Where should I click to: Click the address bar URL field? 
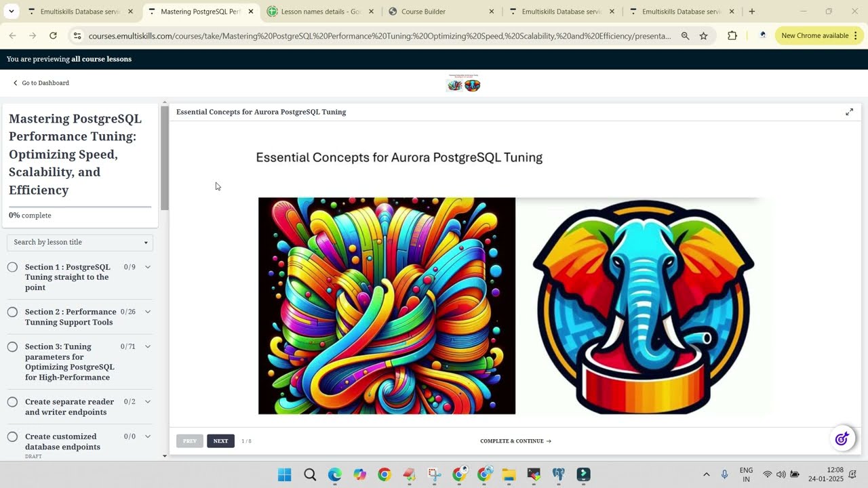point(380,36)
